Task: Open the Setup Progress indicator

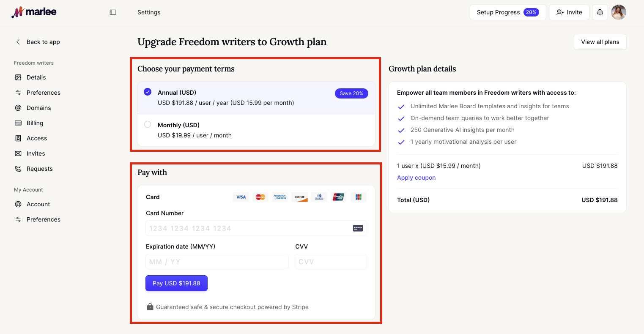Action: tap(508, 12)
